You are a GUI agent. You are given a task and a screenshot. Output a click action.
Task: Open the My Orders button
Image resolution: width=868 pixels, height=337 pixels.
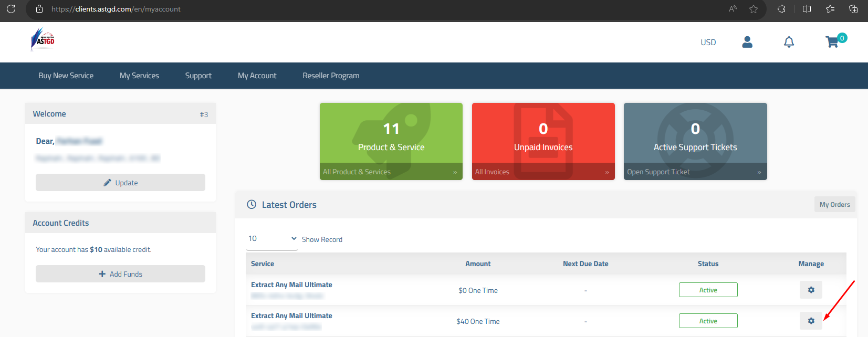pyautogui.click(x=834, y=205)
